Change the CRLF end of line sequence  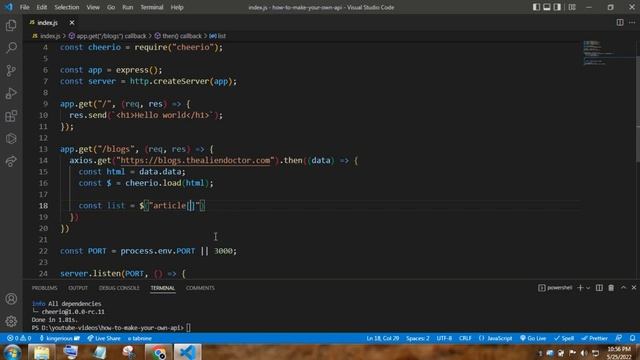click(x=465, y=338)
